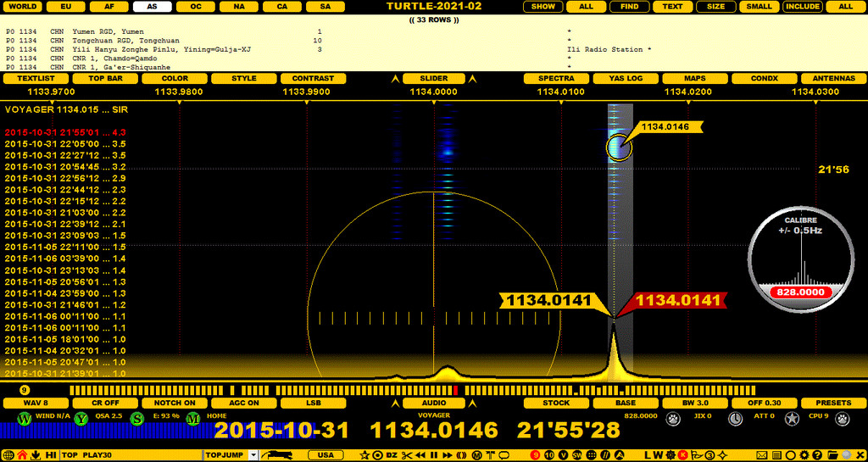Click the green W wind indicator

tap(24, 418)
